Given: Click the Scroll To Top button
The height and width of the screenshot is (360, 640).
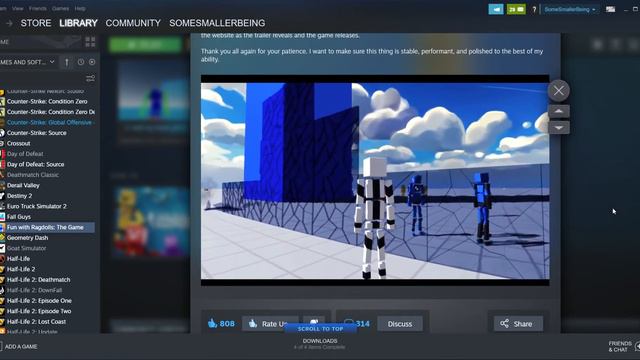Looking at the screenshot, I should click(320, 329).
